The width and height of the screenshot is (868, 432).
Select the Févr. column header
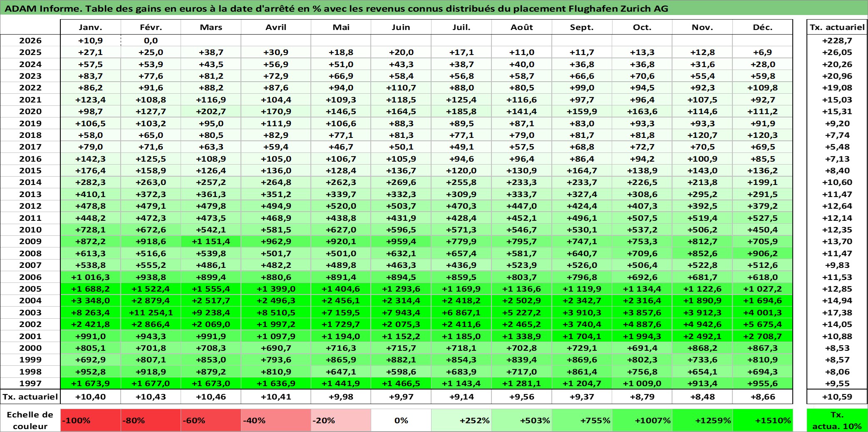[151, 27]
